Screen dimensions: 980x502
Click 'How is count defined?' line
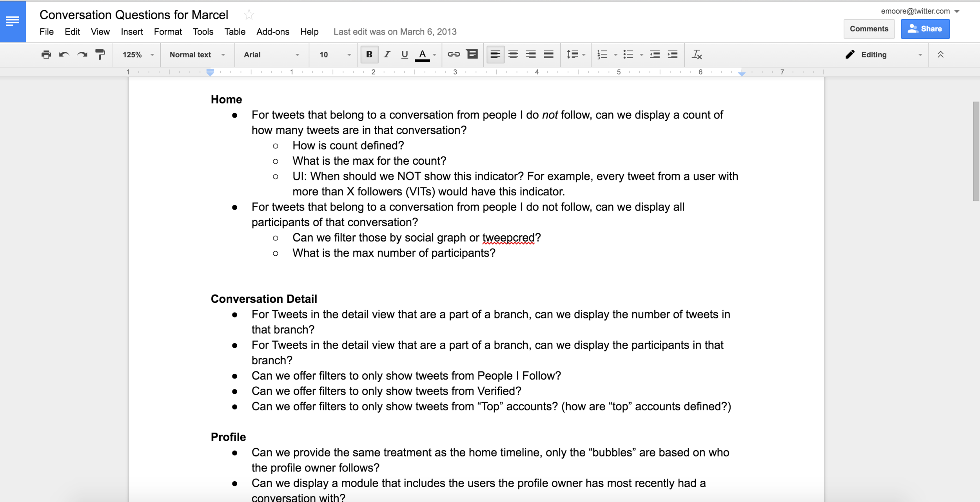click(x=348, y=146)
